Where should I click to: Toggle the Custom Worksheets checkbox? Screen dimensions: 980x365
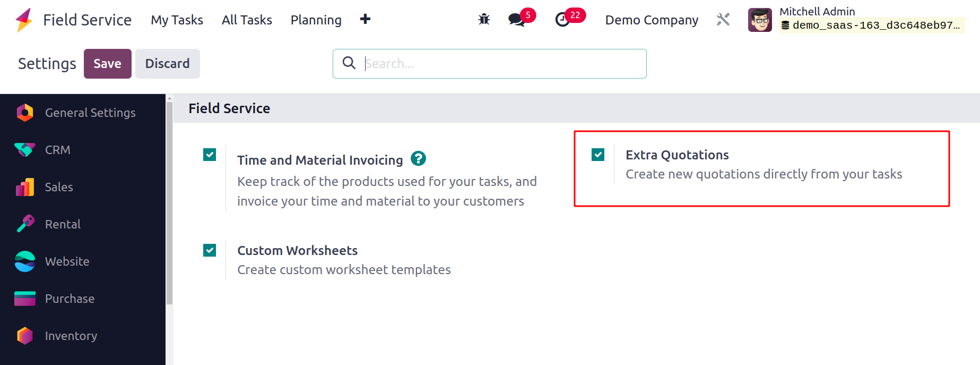tap(210, 250)
